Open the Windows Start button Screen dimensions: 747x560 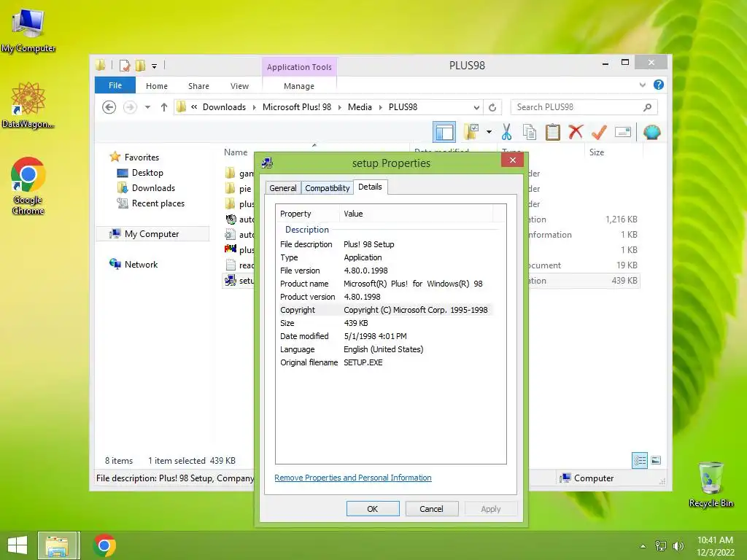(x=18, y=545)
